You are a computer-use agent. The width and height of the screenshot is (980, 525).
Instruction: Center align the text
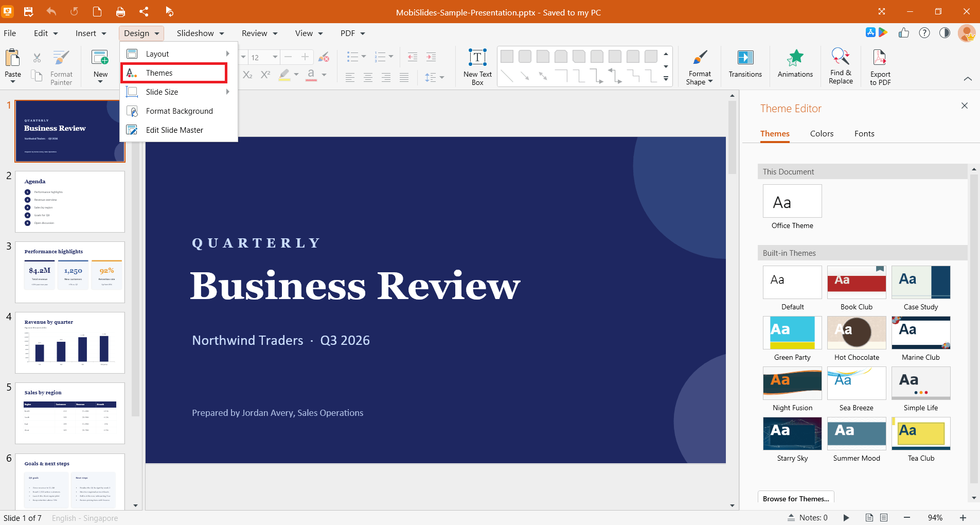click(368, 77)
